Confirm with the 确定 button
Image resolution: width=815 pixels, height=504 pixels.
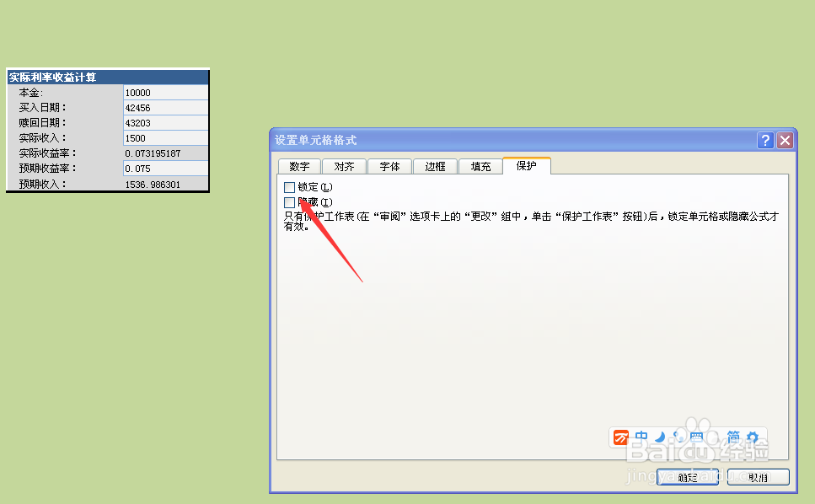[x=688, y=477]
